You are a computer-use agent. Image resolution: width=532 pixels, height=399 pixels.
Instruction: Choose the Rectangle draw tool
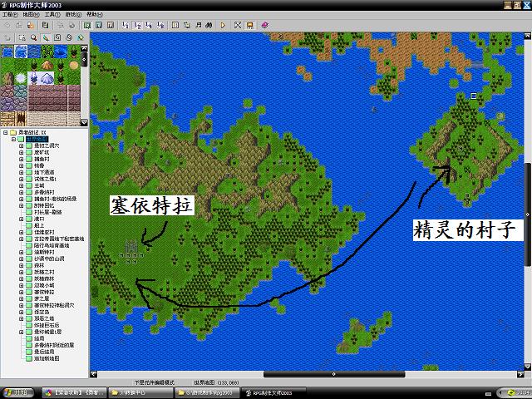[x=57, y=37]
